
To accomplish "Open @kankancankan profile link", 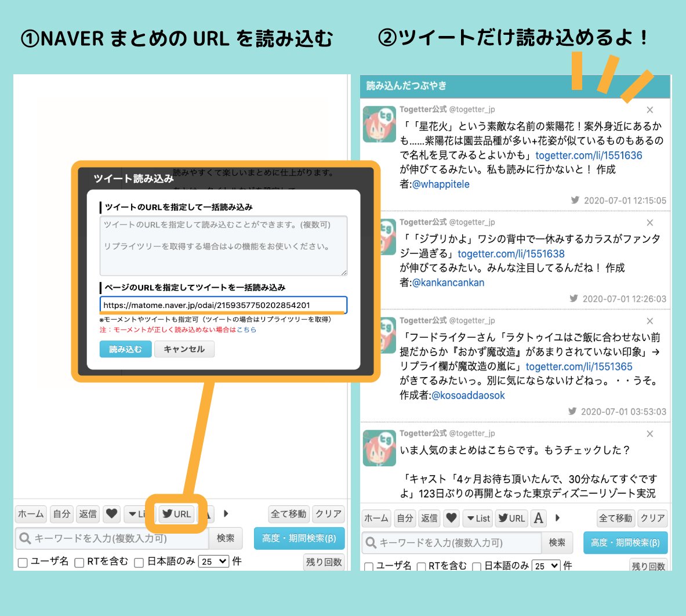I will (448, 282).
